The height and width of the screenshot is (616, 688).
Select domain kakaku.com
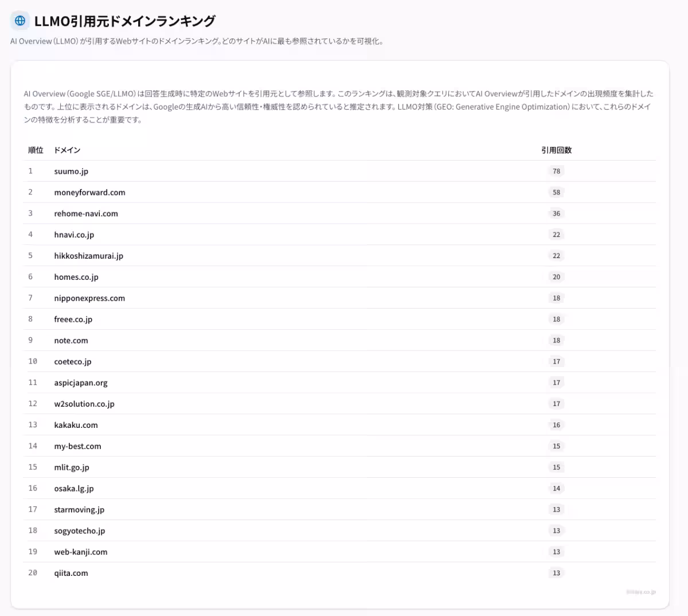tap(76, 425)
